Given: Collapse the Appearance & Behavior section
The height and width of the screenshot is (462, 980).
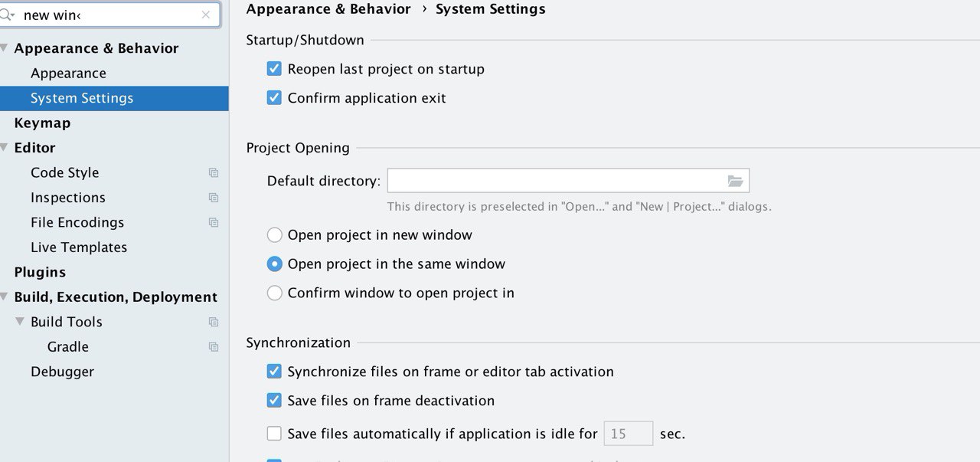Looking at the screenshot, I should 5,48.
